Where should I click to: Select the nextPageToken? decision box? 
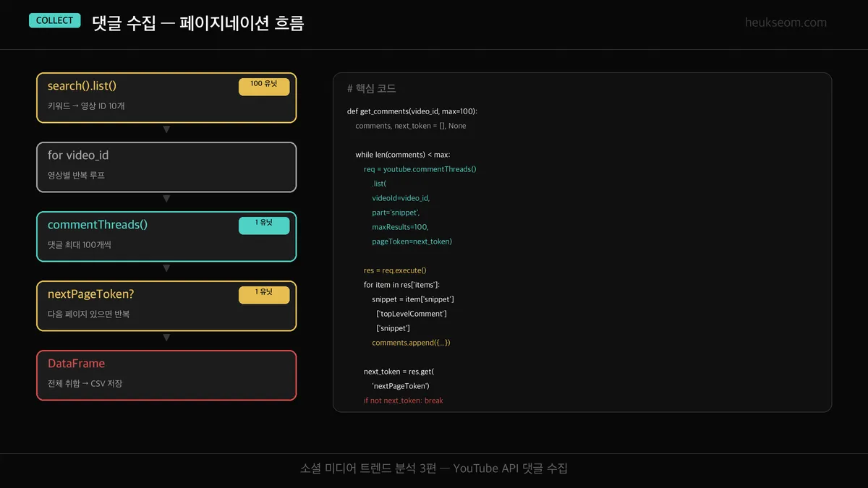pos(166,305)
